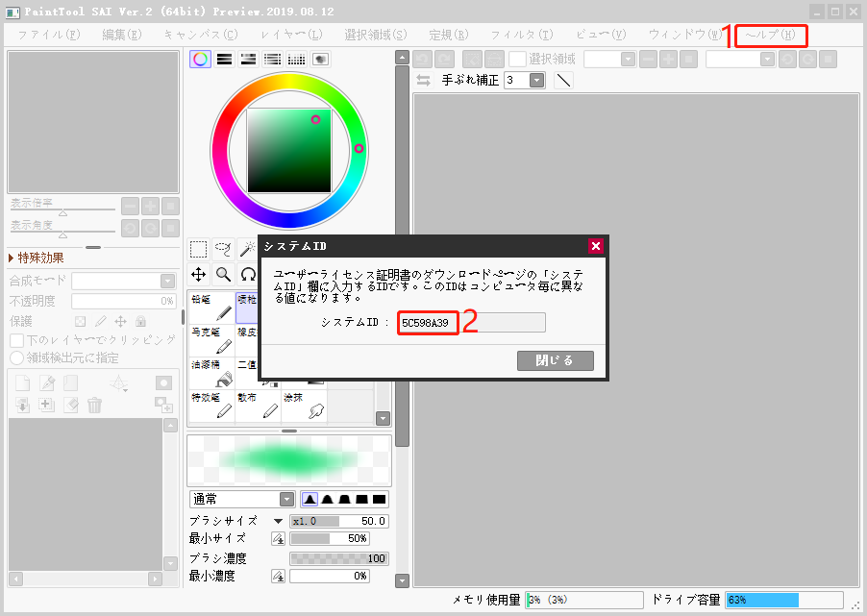
Task: Open the 合成モード blending dropdown
Action: (167, 281)
